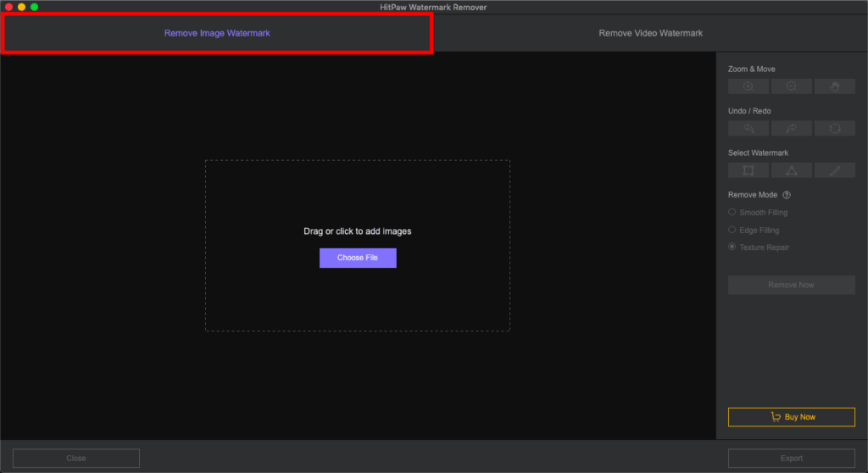Image resolution: width=868 pixels, height=473 pixels.
Task: Click the 'Undo / Redo' label
Action: pos(749,111)
